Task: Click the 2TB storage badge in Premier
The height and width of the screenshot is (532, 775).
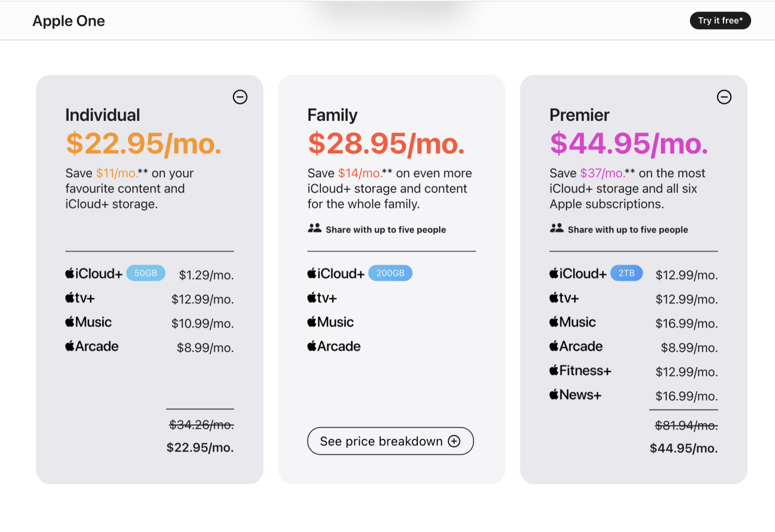Action: click(626, 273)
